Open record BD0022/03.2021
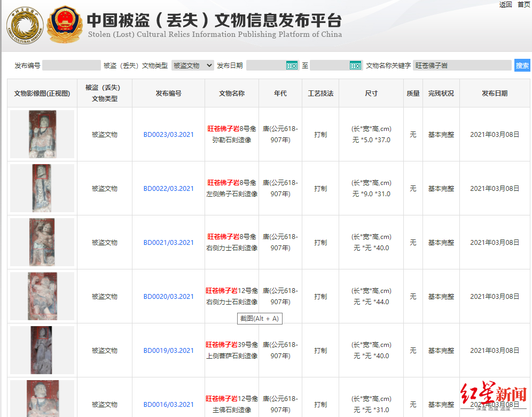532x417 pixels. pyautogui.click(x=168, y=189)
